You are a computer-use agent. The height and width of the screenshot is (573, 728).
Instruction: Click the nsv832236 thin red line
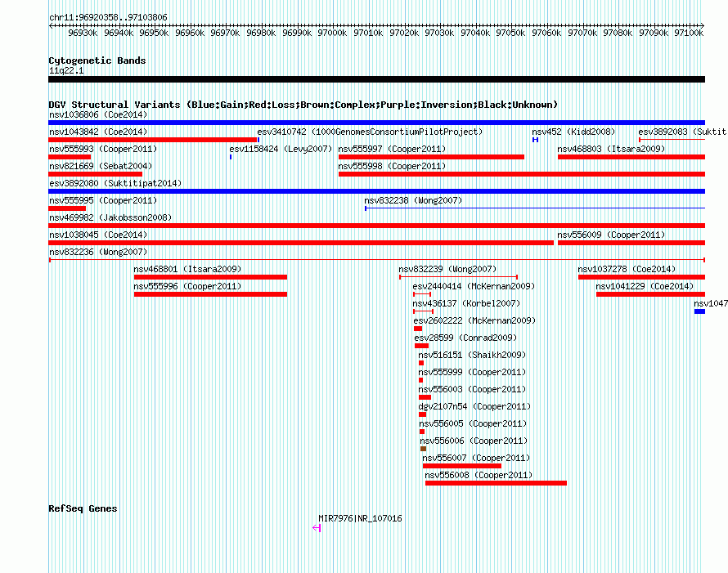[x=377, y=260]
